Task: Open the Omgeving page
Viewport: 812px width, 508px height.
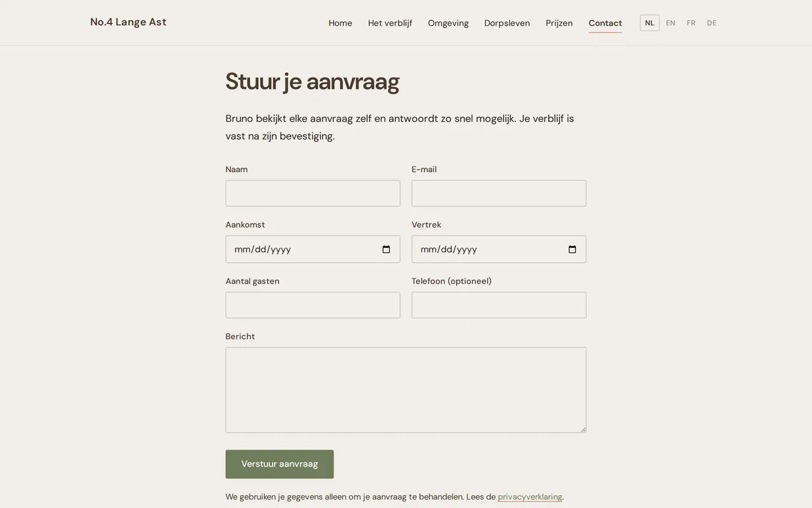Action: click(x=449, y=23)
